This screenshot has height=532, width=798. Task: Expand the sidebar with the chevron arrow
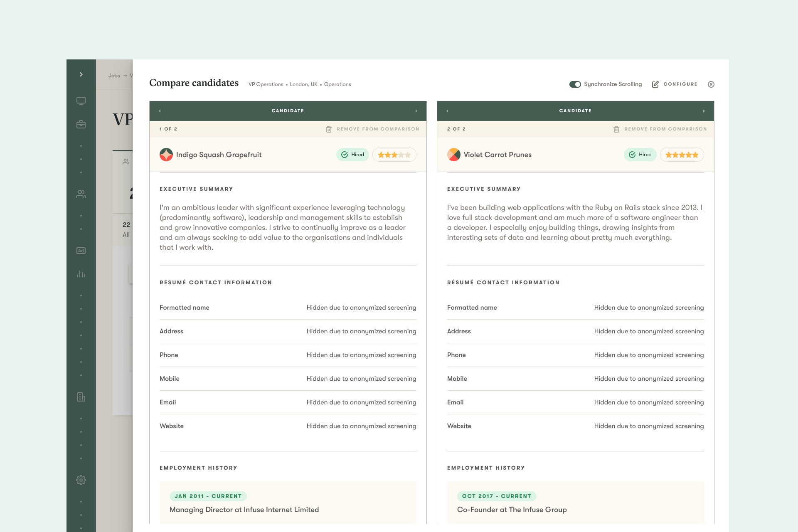click(81, 74)
